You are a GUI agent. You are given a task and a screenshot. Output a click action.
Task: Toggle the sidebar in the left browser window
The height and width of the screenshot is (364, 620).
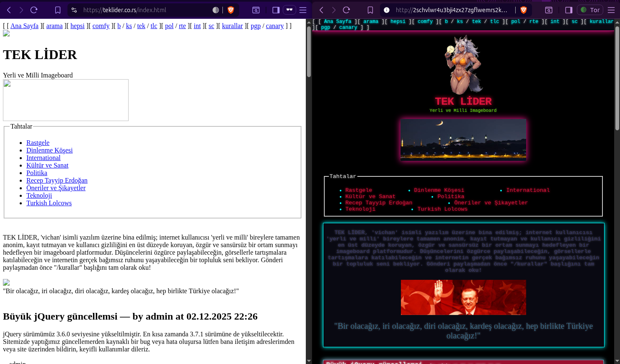click(276, 10)
